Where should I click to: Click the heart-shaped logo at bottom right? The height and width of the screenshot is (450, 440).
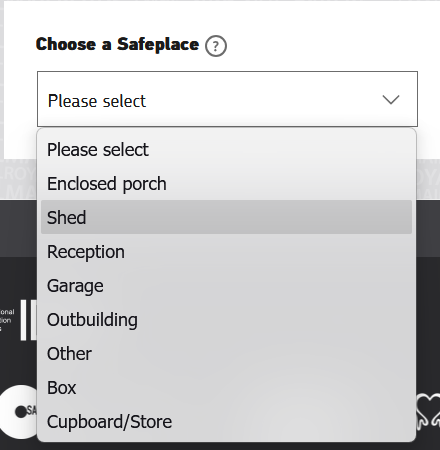[428, 410]
